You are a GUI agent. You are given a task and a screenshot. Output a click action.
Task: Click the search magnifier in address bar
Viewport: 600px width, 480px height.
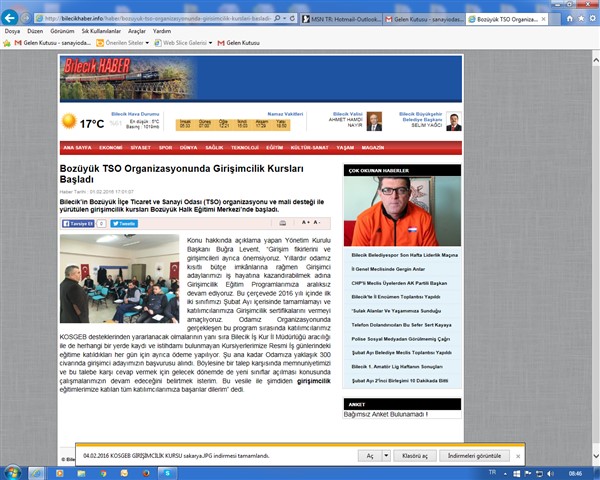(277, 18)
